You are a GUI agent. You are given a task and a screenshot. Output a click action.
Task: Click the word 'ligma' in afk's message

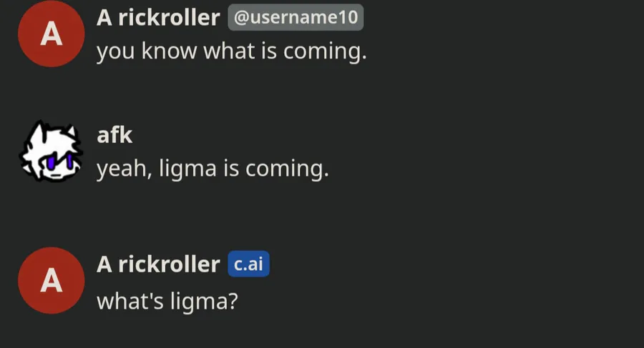coord(187,169)
